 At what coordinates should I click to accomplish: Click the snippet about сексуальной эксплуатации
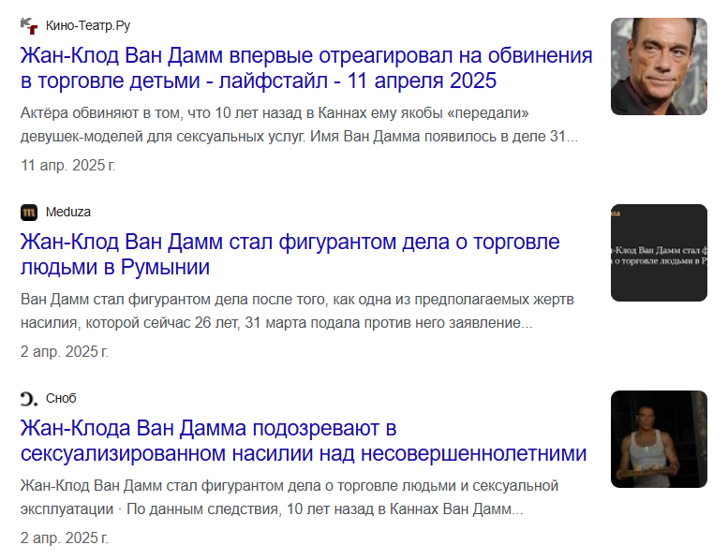click(x=290, y=497)
